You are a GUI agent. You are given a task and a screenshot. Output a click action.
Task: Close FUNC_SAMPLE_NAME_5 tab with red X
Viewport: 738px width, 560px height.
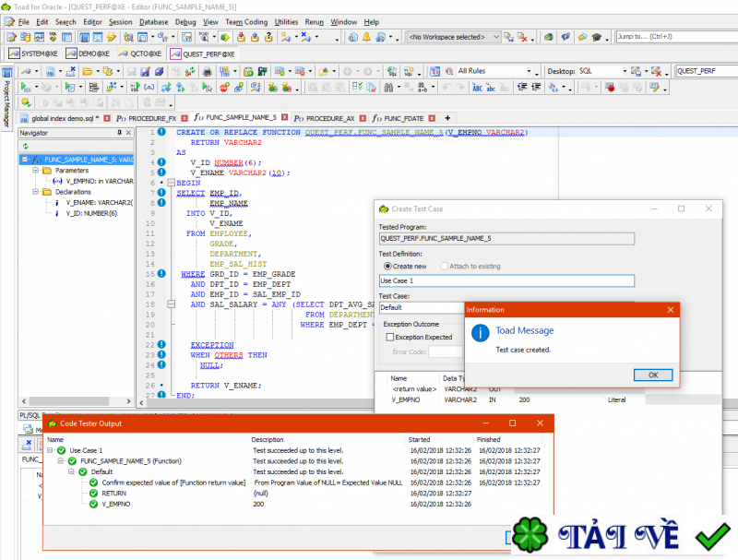click(x=283, y=118)
